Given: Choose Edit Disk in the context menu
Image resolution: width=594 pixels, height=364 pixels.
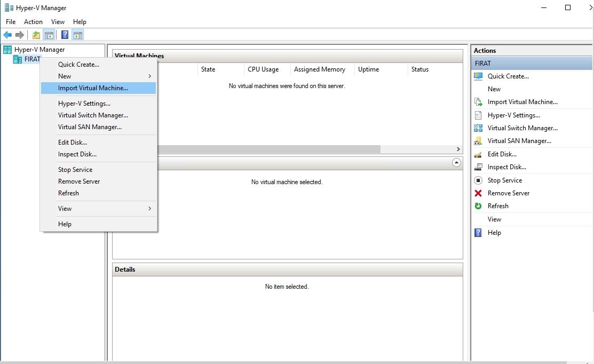Looking at the screenshot, I should 99,143.
